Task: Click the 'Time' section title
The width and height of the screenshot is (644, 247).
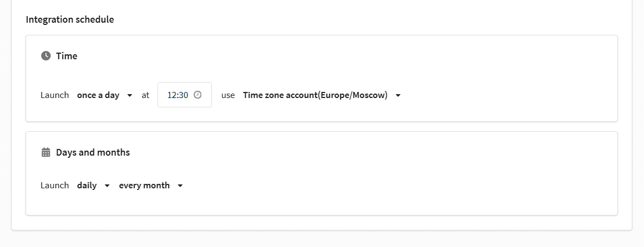Action: coord(67,56)
